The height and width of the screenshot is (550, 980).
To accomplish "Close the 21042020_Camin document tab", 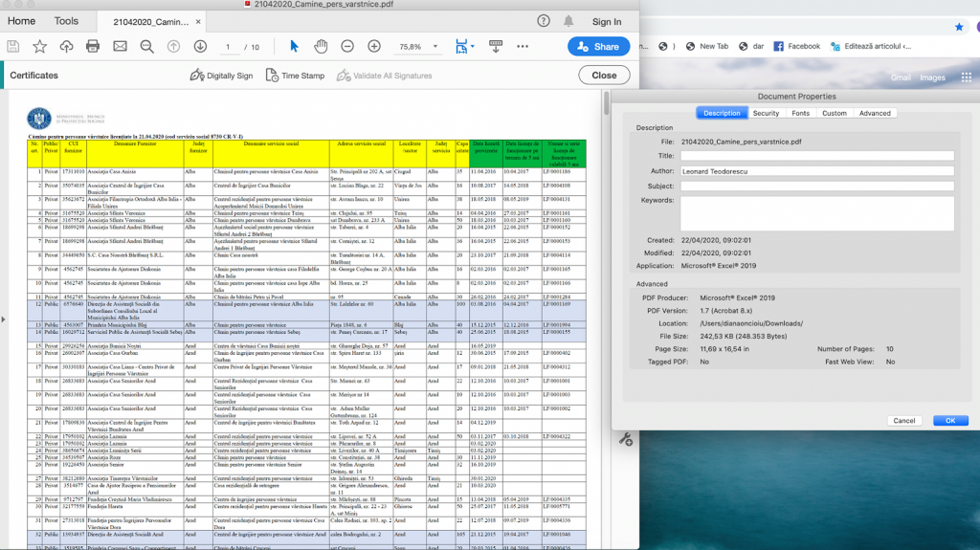I will pos(198,22).
